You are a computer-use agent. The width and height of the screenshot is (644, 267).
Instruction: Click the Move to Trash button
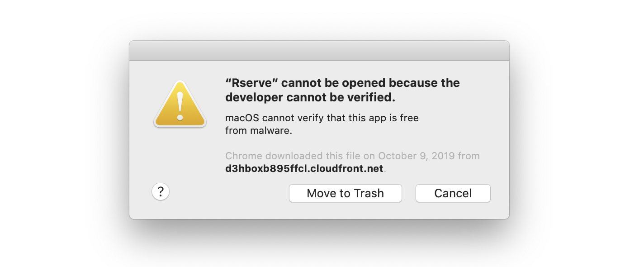click(x=346, y=193)
